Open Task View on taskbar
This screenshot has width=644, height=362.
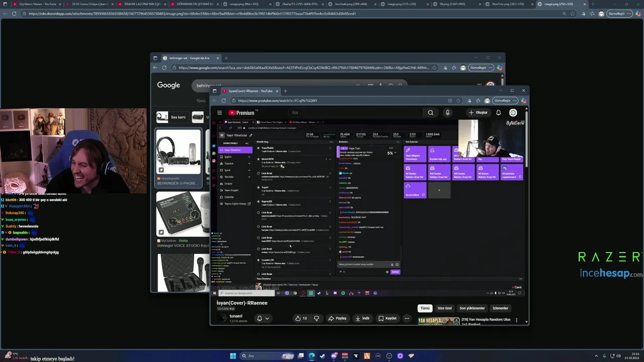(x=301, y=356)
